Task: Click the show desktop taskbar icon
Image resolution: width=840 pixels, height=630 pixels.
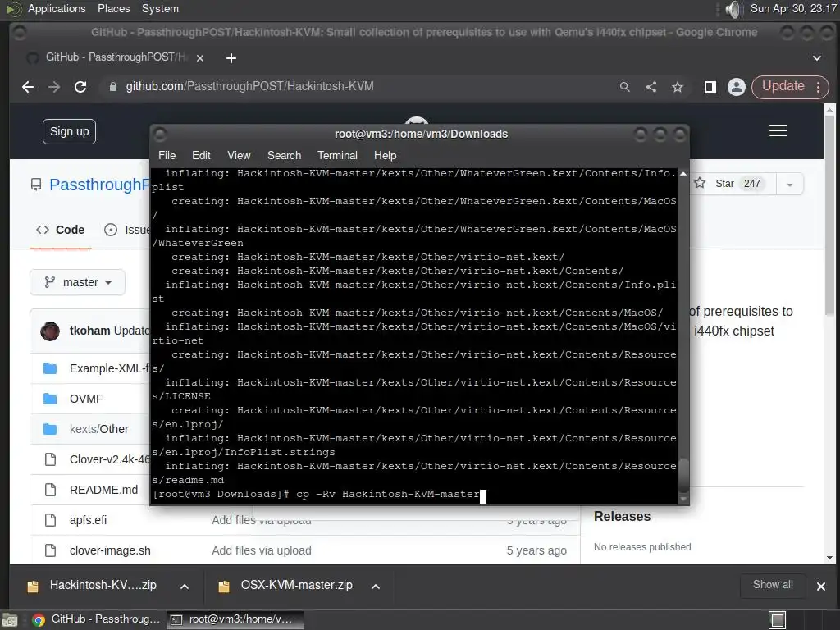Action: [10, 620]
